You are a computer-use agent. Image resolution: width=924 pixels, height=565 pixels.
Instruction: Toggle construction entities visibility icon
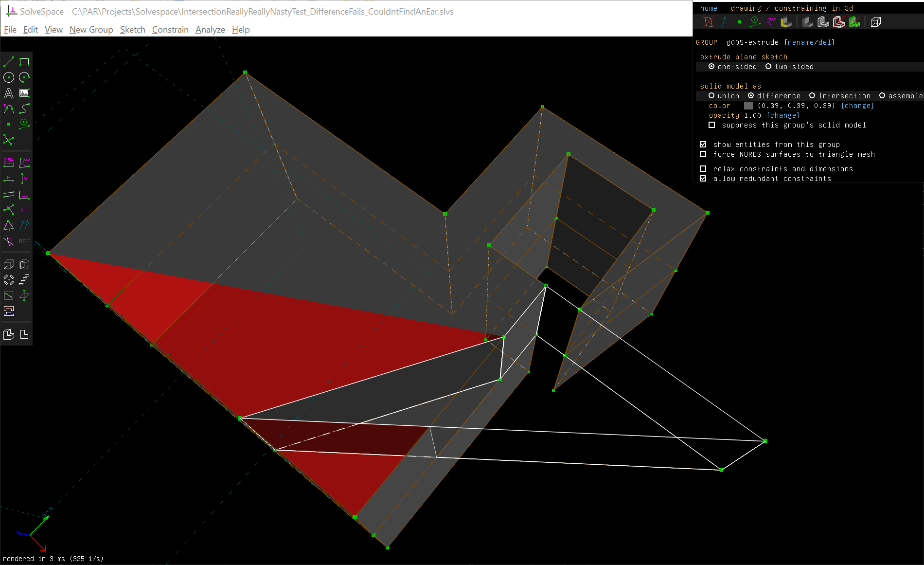[755, 22]
